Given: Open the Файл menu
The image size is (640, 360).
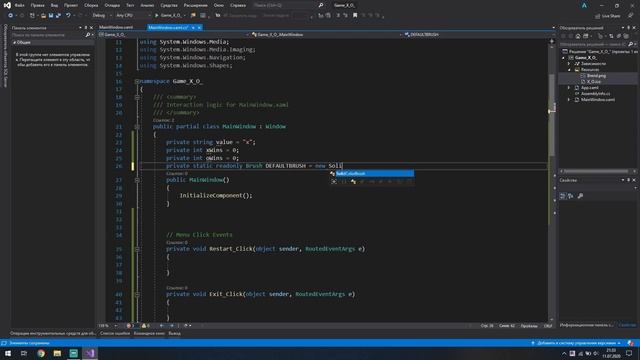Looking at the screenshot, I should pos(19,5).
